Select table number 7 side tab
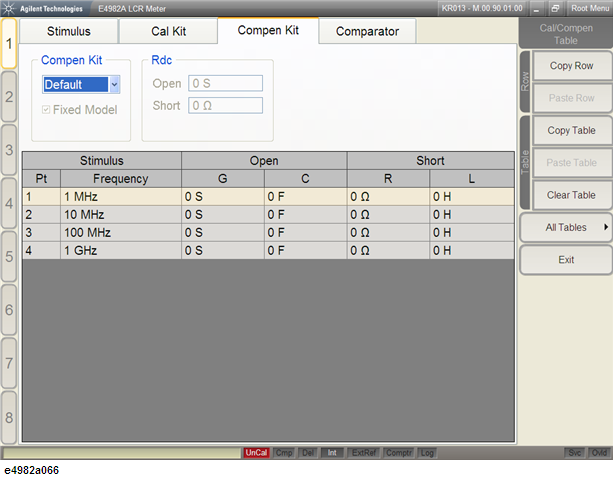 [x=9, y=363]
